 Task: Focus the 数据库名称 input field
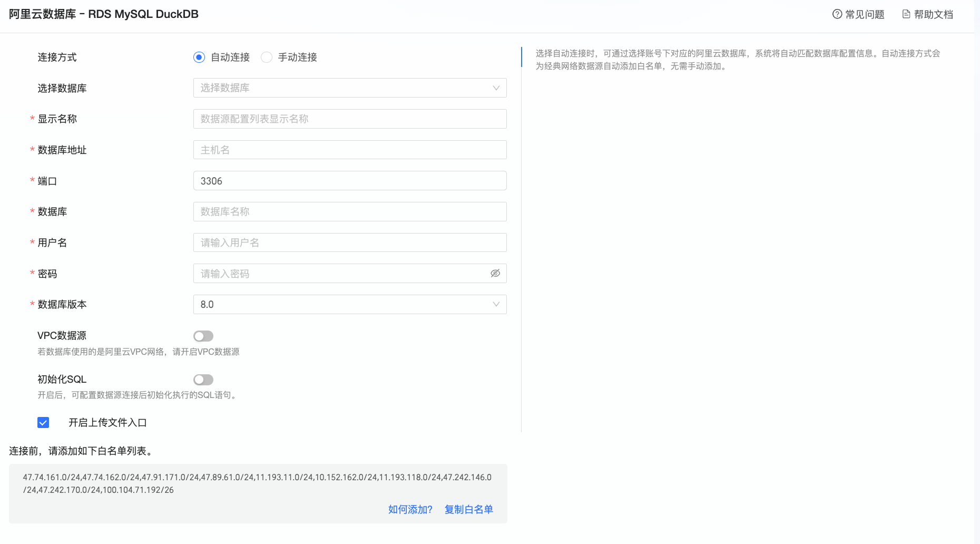[350, 211]
